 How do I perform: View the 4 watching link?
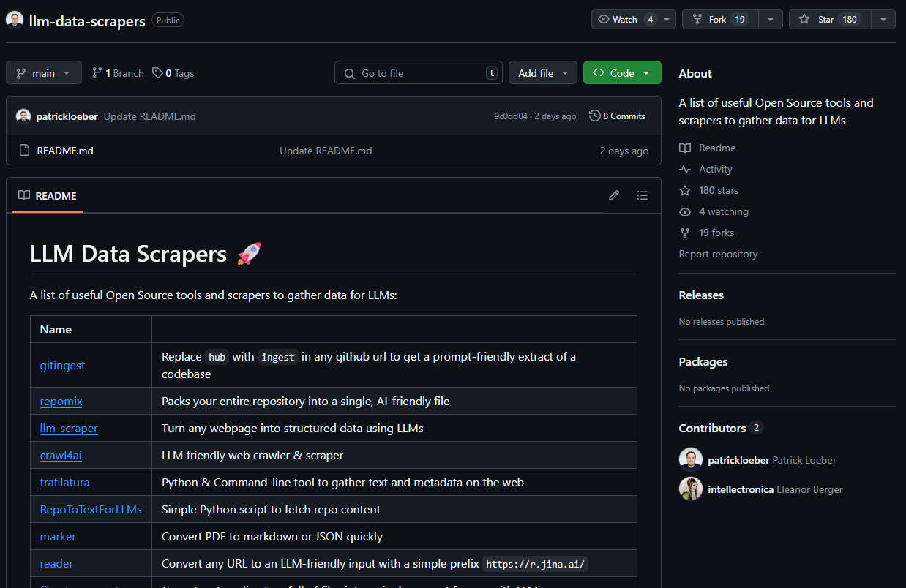tap(714, 211)
